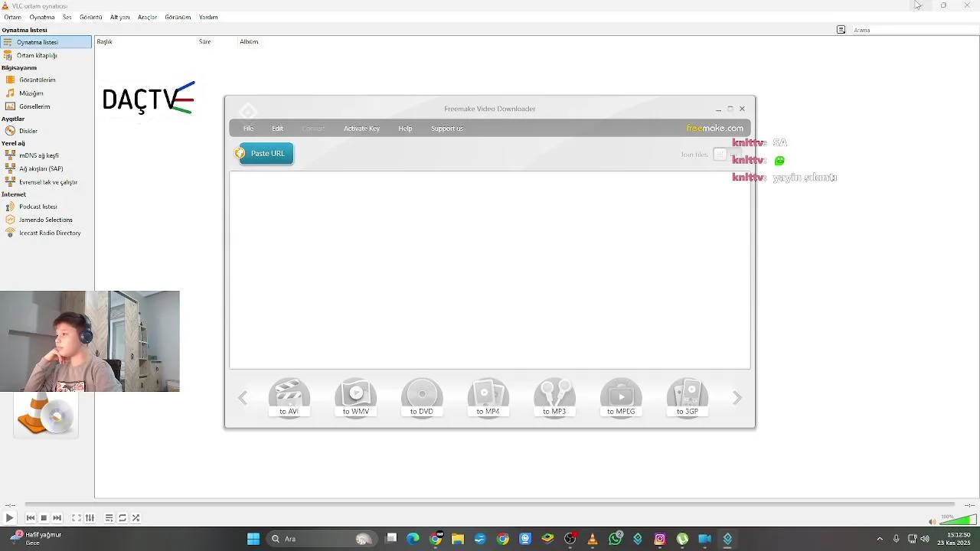Open Microsoft Edge from the taskbar

click(413, 539)
